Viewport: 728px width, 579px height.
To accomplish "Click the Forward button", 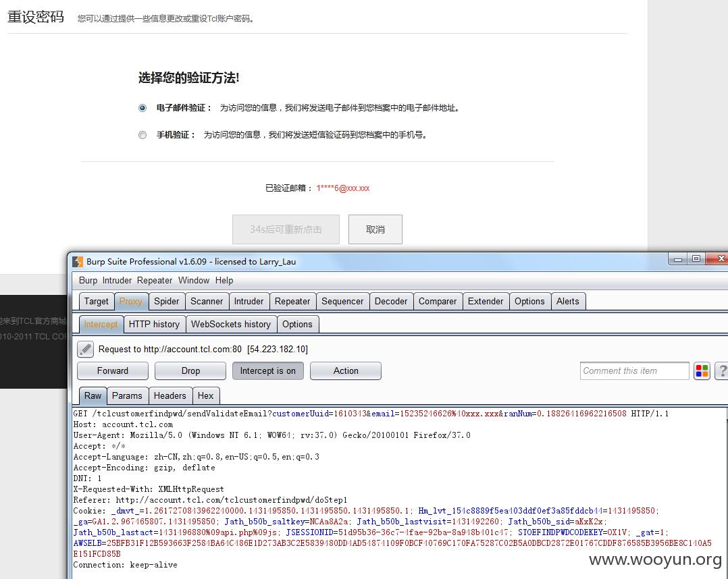I will pyautogui.click(x=113, y=370).
